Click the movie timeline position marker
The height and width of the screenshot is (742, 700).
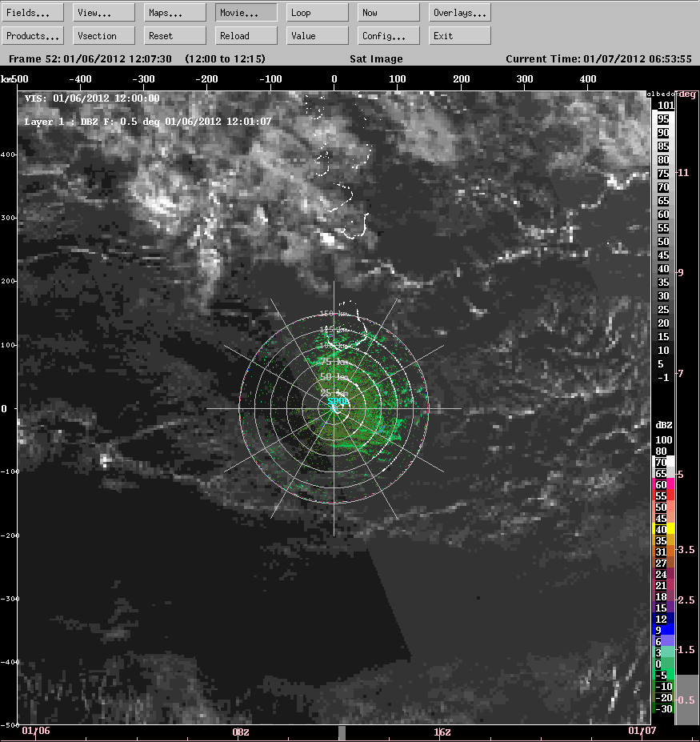coord(342,731)
